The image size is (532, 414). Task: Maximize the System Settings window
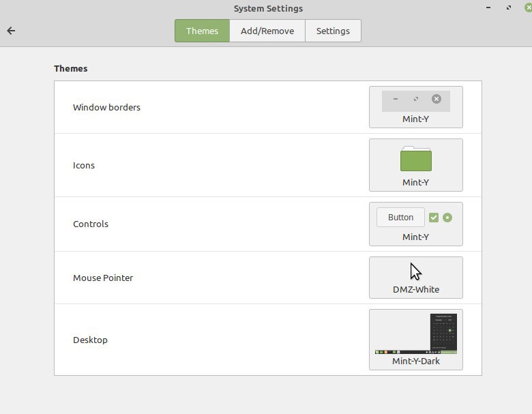pos(509,8)
